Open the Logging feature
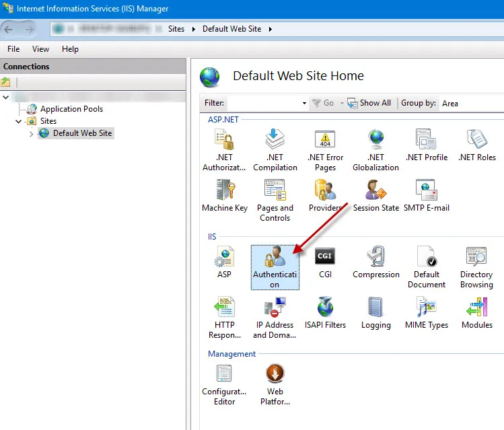 click(375, 313)
